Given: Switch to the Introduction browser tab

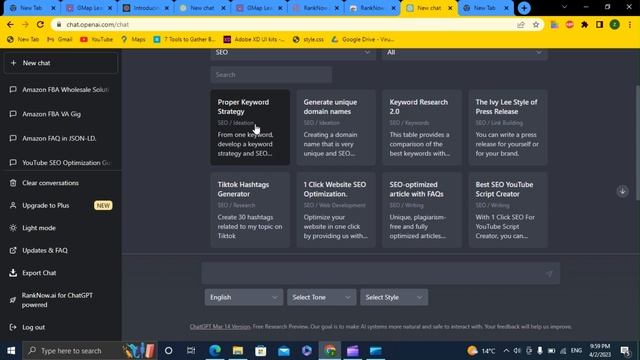Looking at the screenshot, I should (145, 8).
